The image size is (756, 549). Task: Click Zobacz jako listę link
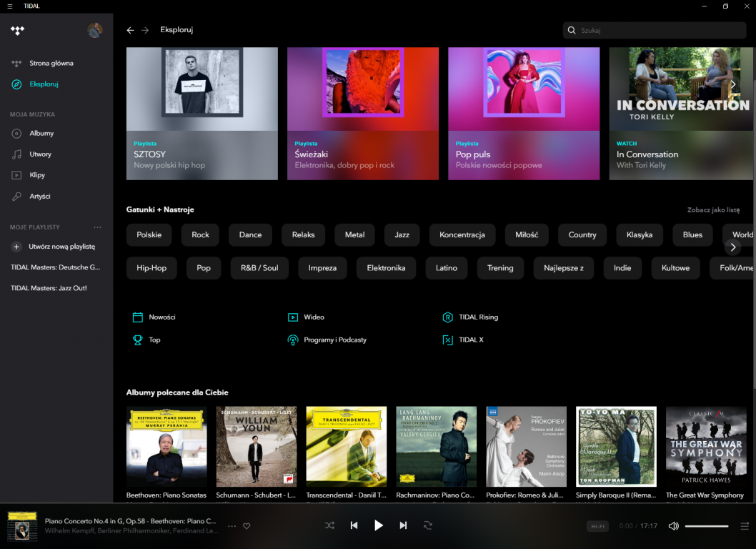point(713,210)
